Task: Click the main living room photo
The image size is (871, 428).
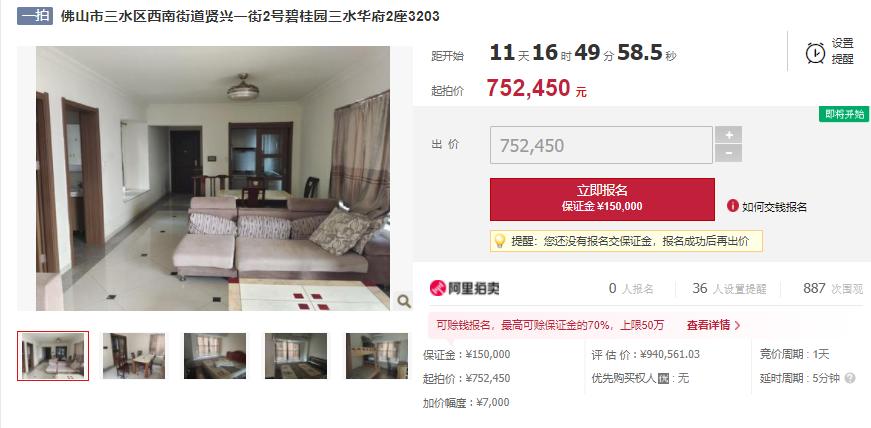Action: (x=213, y=178)
